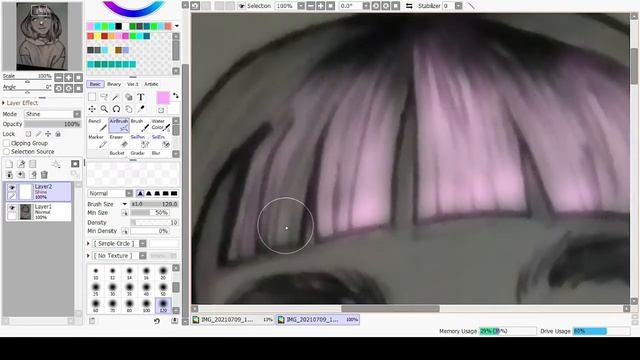Screen dimensions: 640x360
Task: Expand the Layer Effect section
Action: pyautogui.click(x=4, y=103)
